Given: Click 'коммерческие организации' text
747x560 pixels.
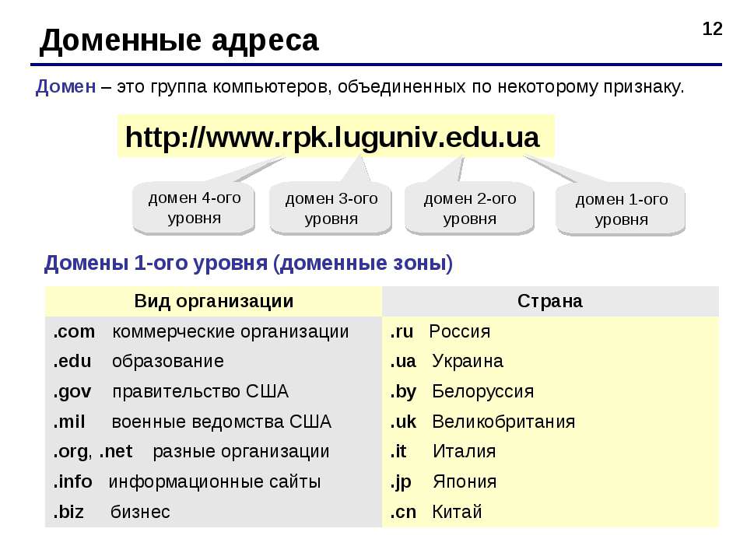Looking at the screenshot, I should coord(230,332).
